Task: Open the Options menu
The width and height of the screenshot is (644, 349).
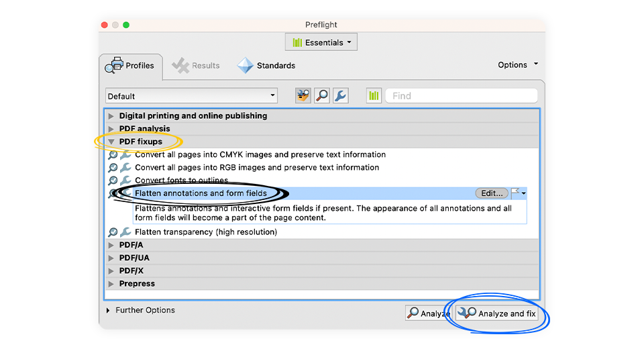Action: tap(517, 65)
